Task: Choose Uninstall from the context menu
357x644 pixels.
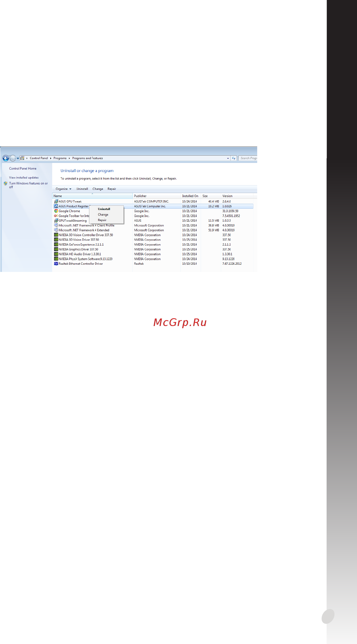Action: (x=104, y=209)
